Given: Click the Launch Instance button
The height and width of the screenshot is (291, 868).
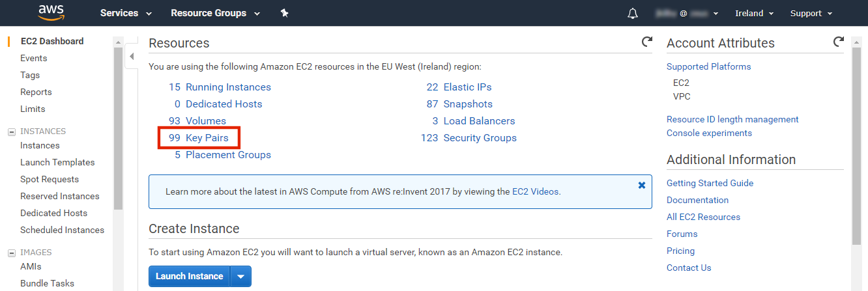Looking at the screenshot, I should coord(190,276).
